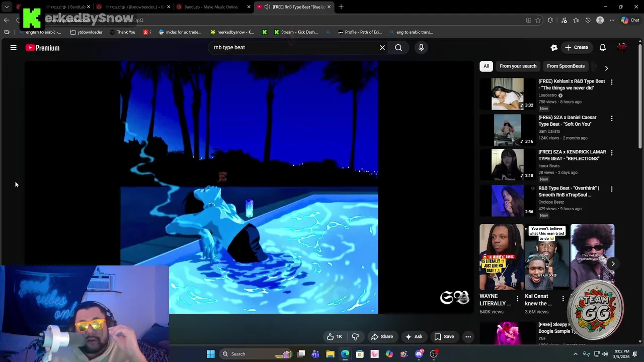Screen dimensions: 644x362
Task: Open options for the Kehlani type beat video
Action: click(612, 82)
